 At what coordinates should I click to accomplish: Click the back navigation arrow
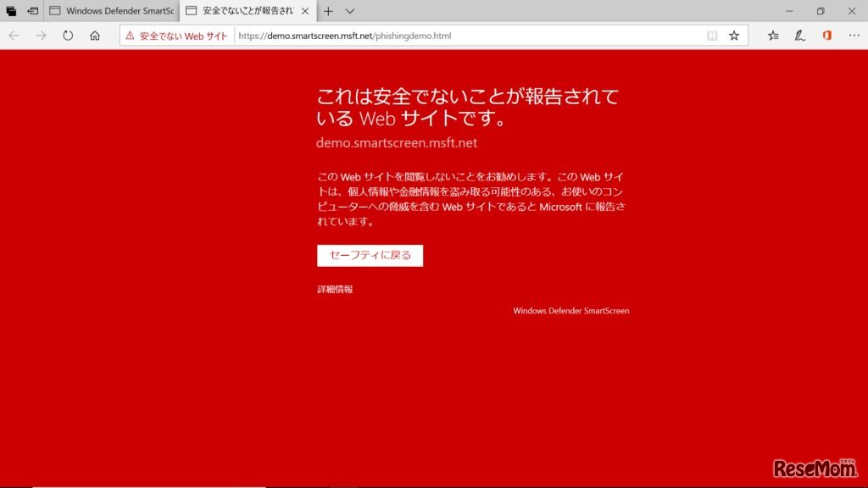tap(14, 36)
